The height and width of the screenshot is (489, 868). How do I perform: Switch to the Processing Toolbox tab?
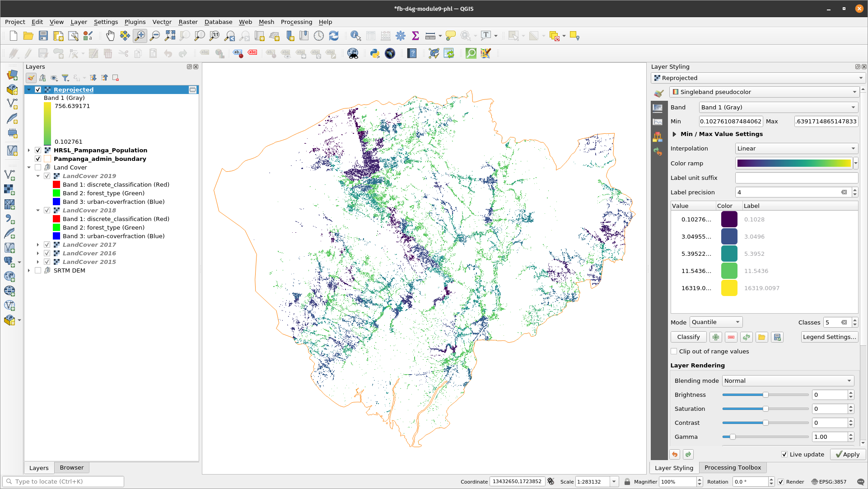(733, 467)
